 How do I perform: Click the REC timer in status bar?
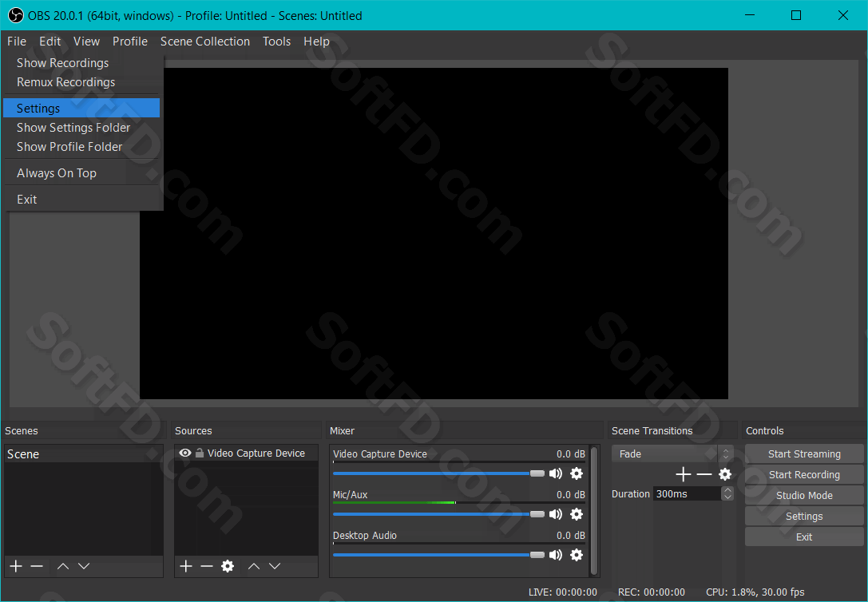pyautogui.click(x=651, y=592)
